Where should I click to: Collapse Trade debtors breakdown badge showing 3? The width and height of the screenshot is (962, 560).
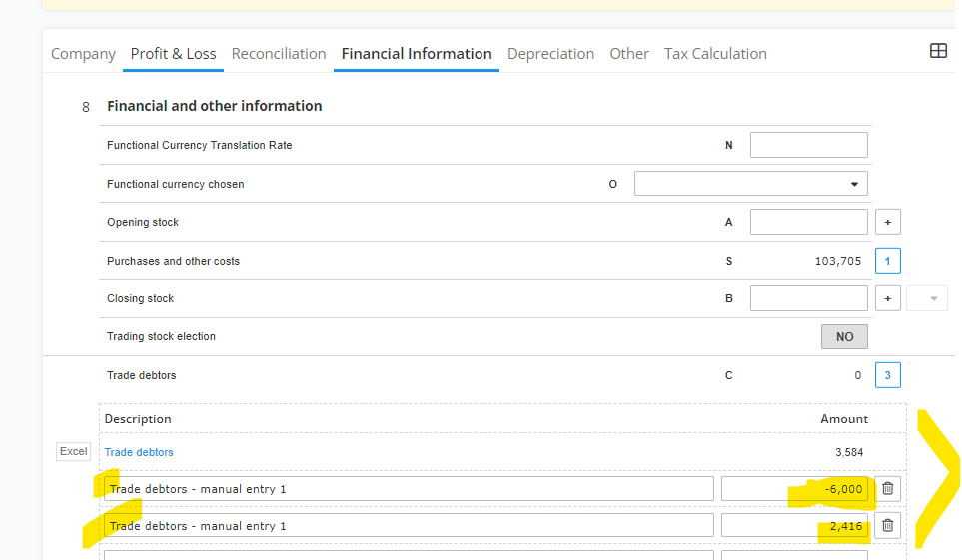pyautogui.click(x=887, y=375)
